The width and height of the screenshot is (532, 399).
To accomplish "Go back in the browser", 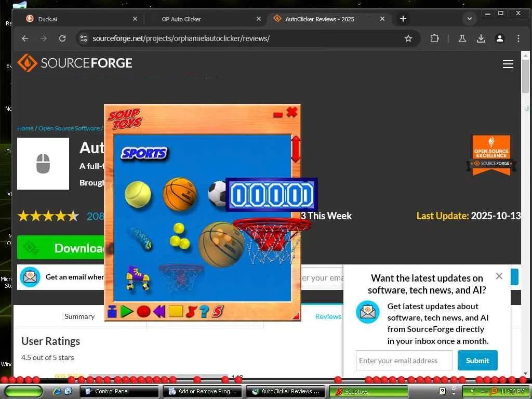I will pyautogui.click(x=25, y=38).
